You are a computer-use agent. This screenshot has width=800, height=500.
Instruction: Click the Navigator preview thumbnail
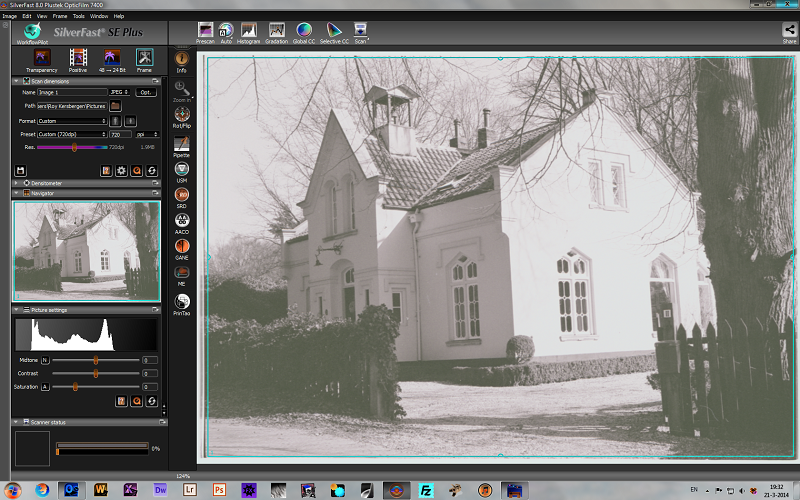click(x=86, y=251)
